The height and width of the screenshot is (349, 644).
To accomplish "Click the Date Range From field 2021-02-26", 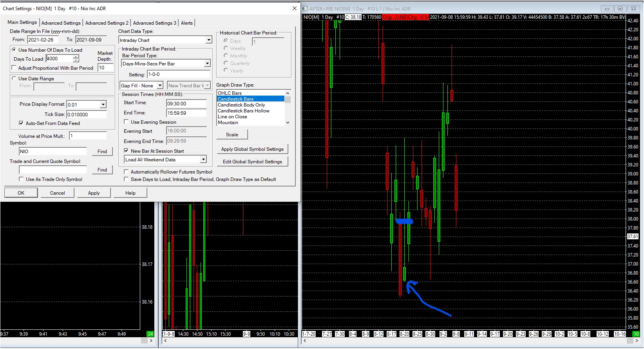I will click(43, 40).
